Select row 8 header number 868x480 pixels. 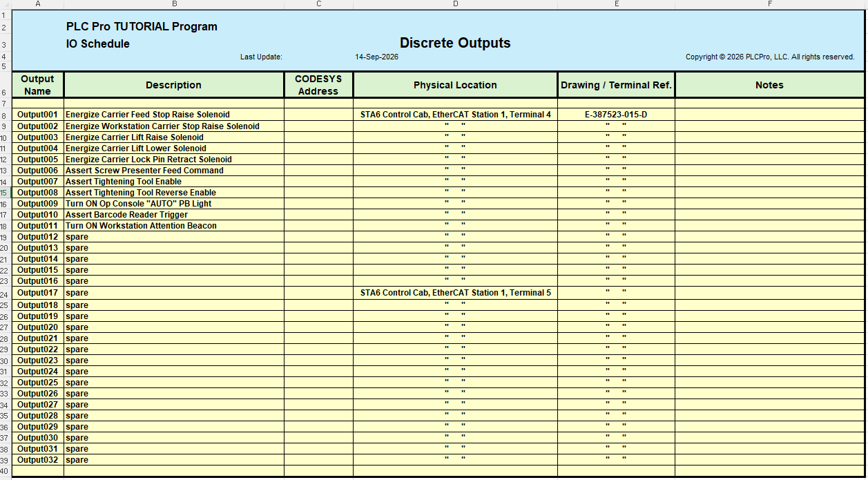[6, 115]
